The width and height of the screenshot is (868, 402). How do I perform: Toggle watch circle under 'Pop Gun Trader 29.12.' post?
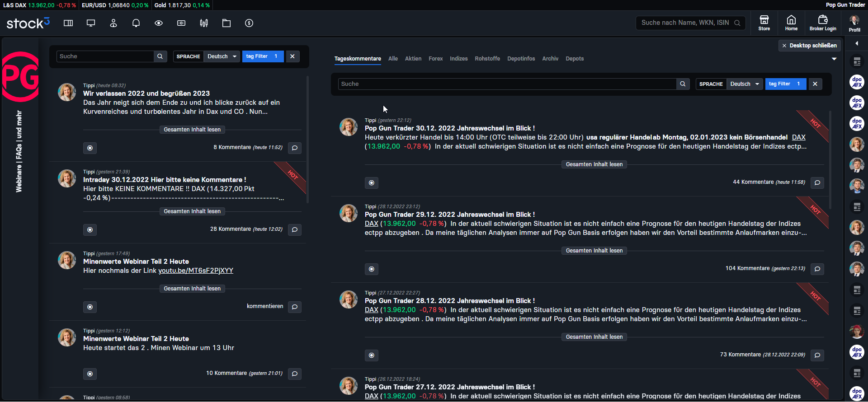(x=372, y=269)
